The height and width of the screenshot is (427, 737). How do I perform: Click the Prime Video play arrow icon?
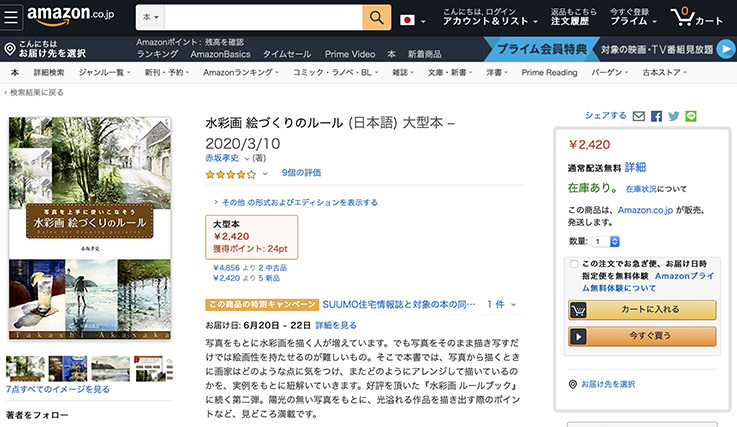pyautogui.click(x=726, y=49)
